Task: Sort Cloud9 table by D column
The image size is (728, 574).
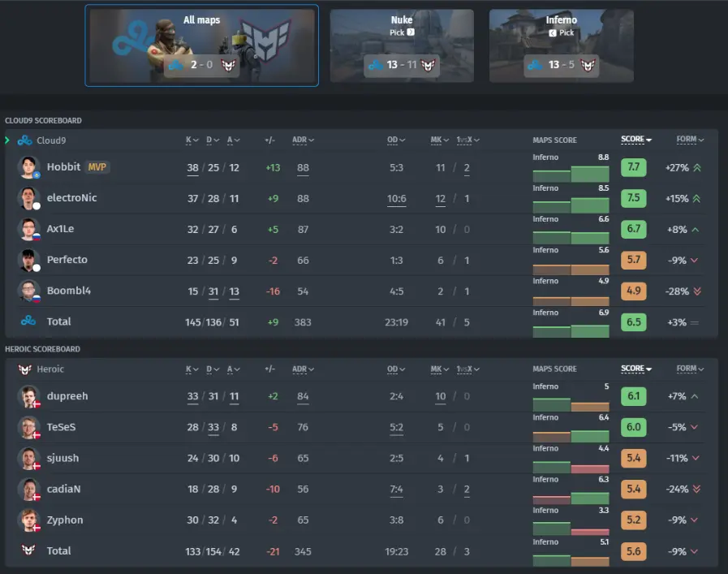Action: point(213,140)
